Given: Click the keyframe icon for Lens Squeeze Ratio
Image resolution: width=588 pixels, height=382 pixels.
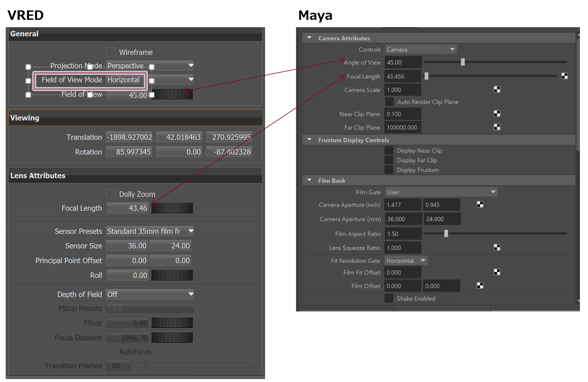Looking at the screenshot, I should point(497,247).
